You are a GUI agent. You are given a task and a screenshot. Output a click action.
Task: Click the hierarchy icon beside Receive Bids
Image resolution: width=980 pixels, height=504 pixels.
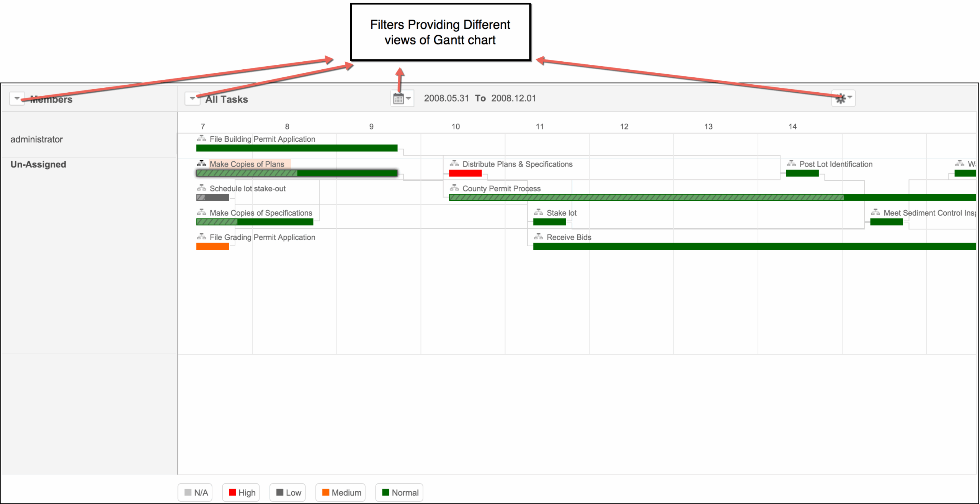(x=538, y=236)
